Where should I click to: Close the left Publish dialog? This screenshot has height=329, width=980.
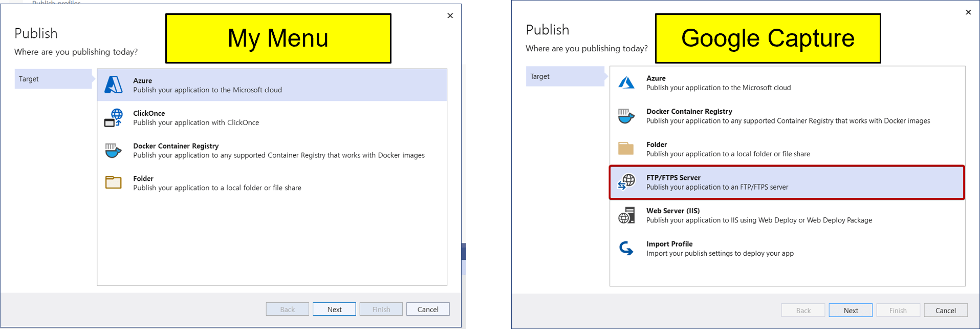[x=450, y=16]
